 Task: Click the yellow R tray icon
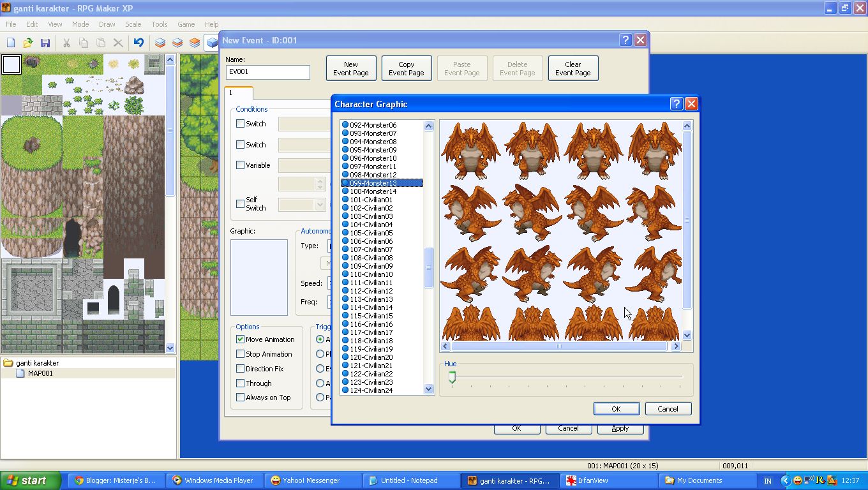(820, 480)
